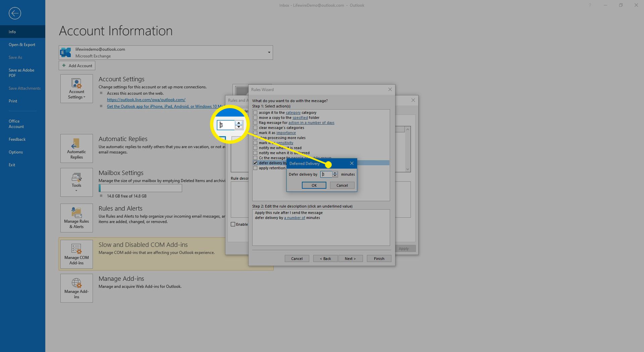Select Options in Backstage menu
The height and width of the screenshot is (352, 644).
(x=22, y=152)
